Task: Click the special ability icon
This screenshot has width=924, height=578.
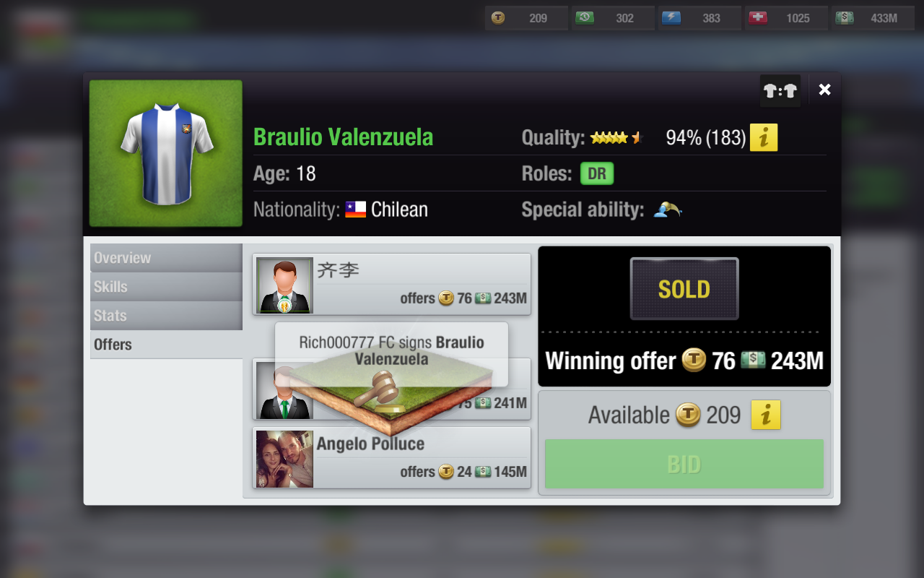Action: pos(667,210)
